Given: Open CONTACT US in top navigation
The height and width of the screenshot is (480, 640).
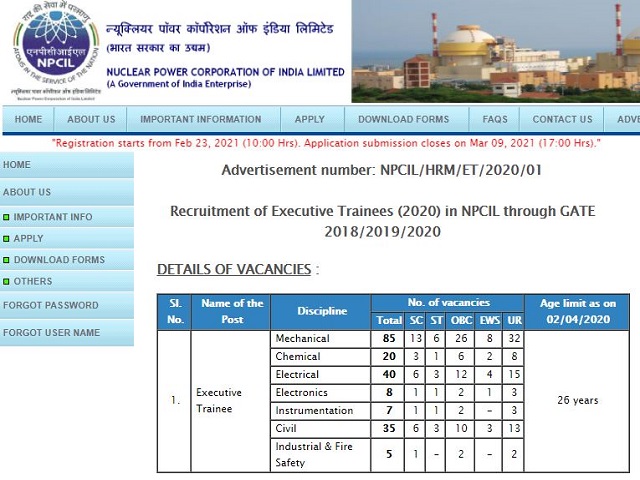Looking at the screenshot, I should (562, 119).
